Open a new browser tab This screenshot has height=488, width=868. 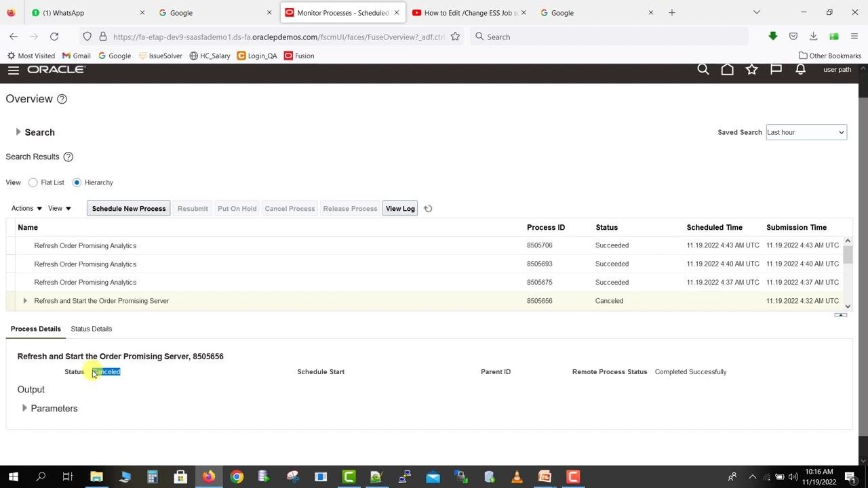[672, 12]
